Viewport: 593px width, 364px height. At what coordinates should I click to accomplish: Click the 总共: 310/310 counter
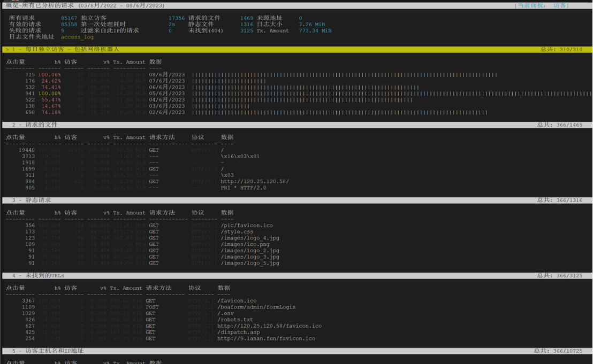coord(561,50)
